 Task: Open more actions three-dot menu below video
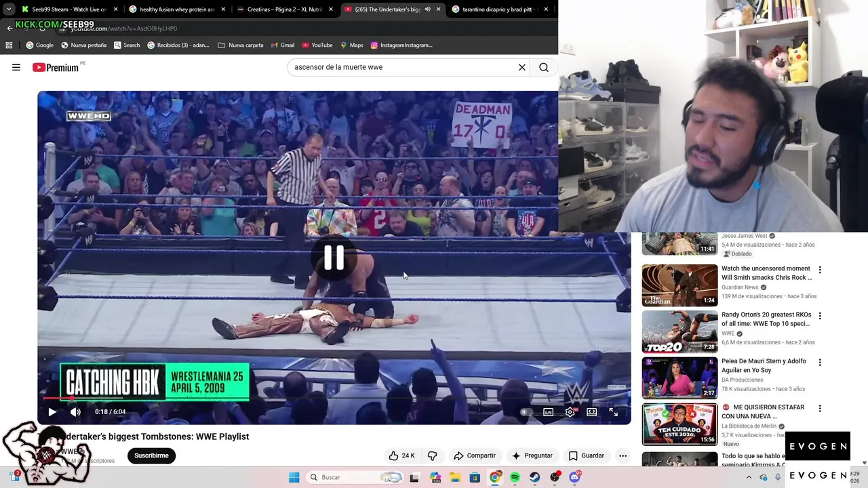(623, 455)
